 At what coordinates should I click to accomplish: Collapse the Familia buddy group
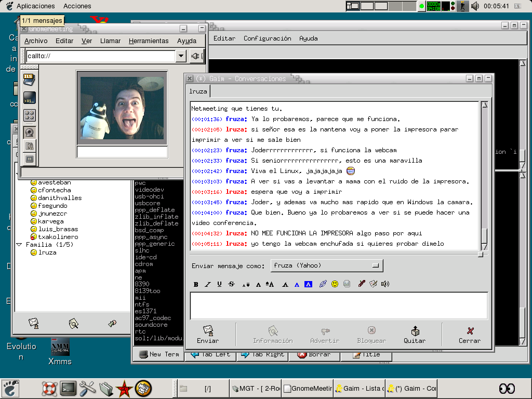[x=19, y=245]
